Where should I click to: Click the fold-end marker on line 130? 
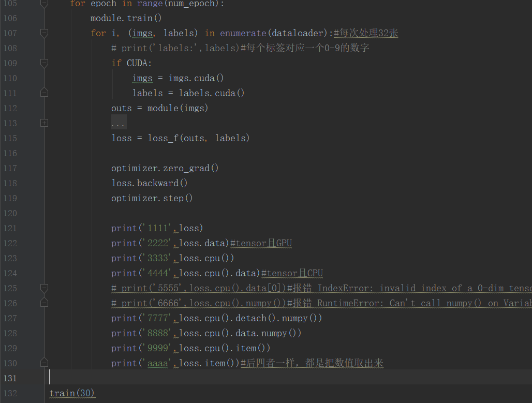pyautogui.click(x=44, y=363)
